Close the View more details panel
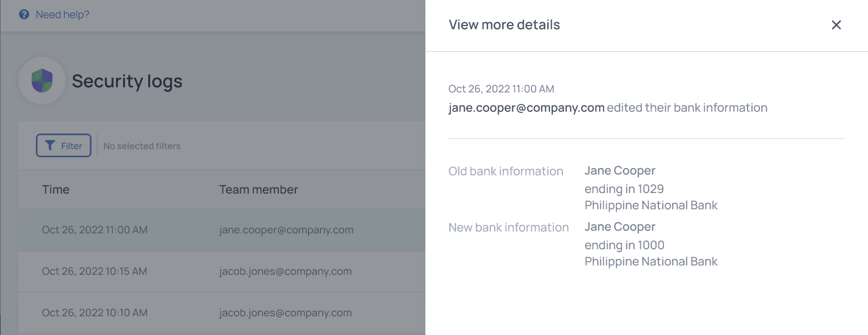 tap(836, 25)
